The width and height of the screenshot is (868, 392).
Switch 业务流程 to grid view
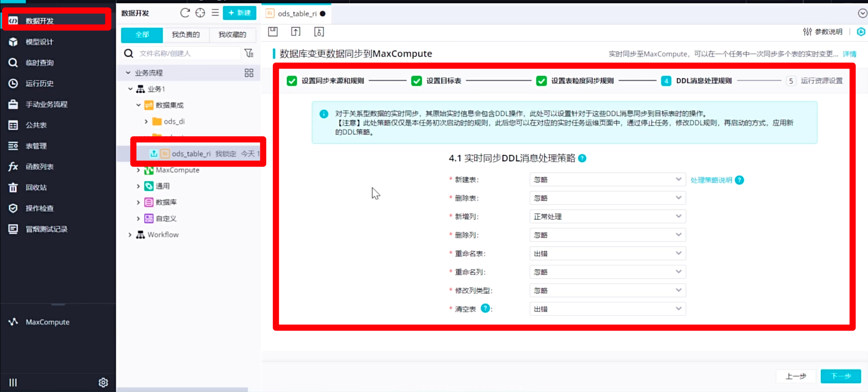tap(249, 73)
